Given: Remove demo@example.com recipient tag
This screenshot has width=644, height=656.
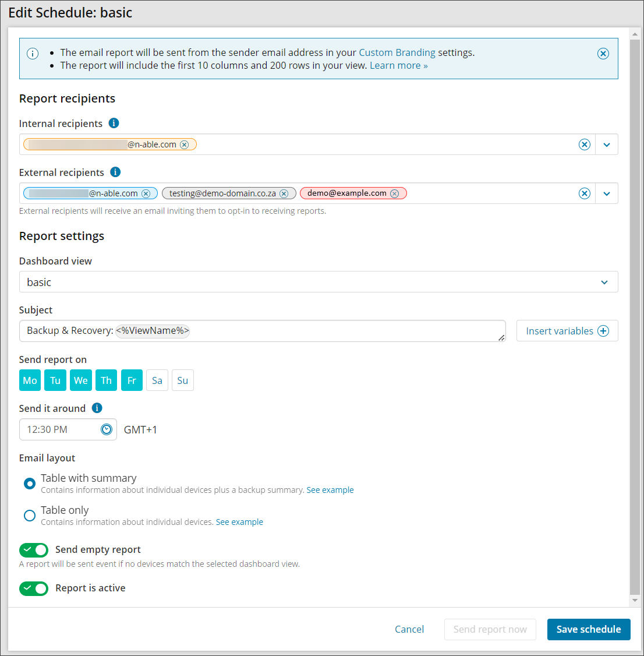Looking at the screenshot, I should click(x=395, y=193).
